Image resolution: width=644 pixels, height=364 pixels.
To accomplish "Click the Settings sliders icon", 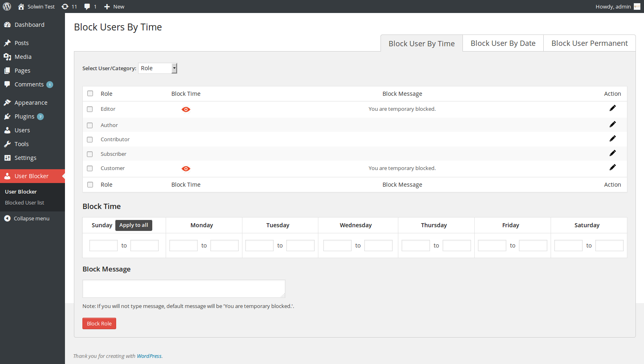I will tap(7, 158).
